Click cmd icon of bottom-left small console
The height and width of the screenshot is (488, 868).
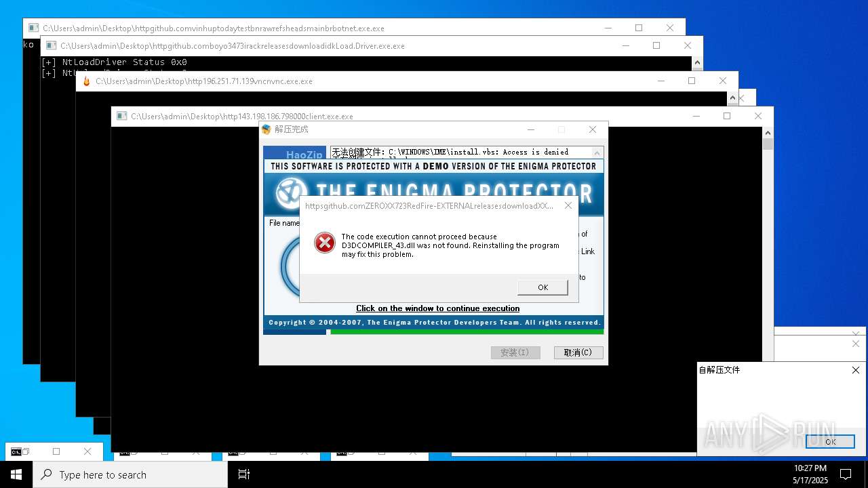(x=16, y=451)
